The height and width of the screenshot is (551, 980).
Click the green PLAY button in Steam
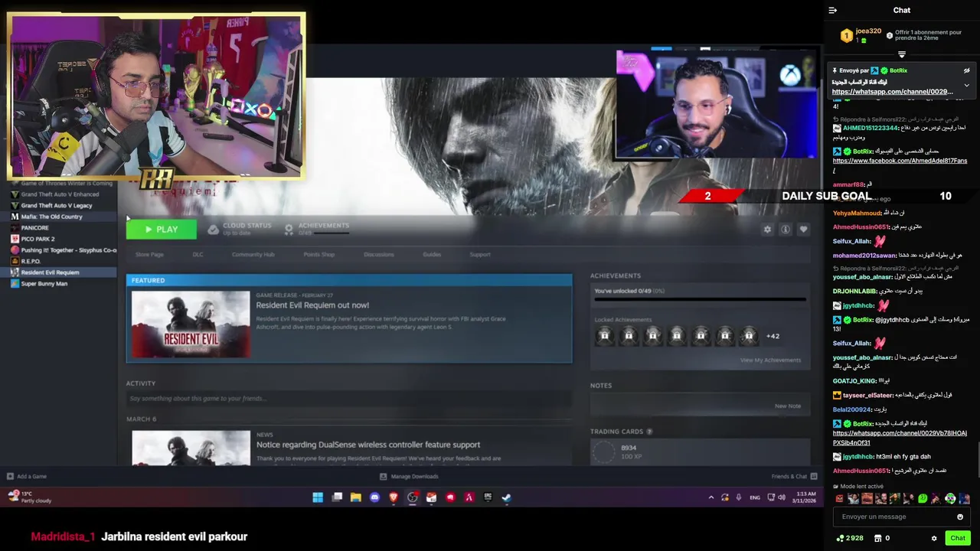[161, 230]
